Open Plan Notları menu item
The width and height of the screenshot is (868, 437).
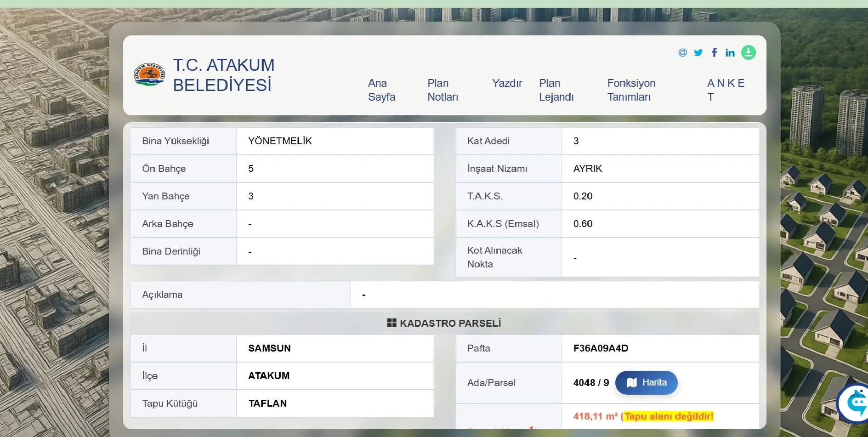tap(443, 90)
